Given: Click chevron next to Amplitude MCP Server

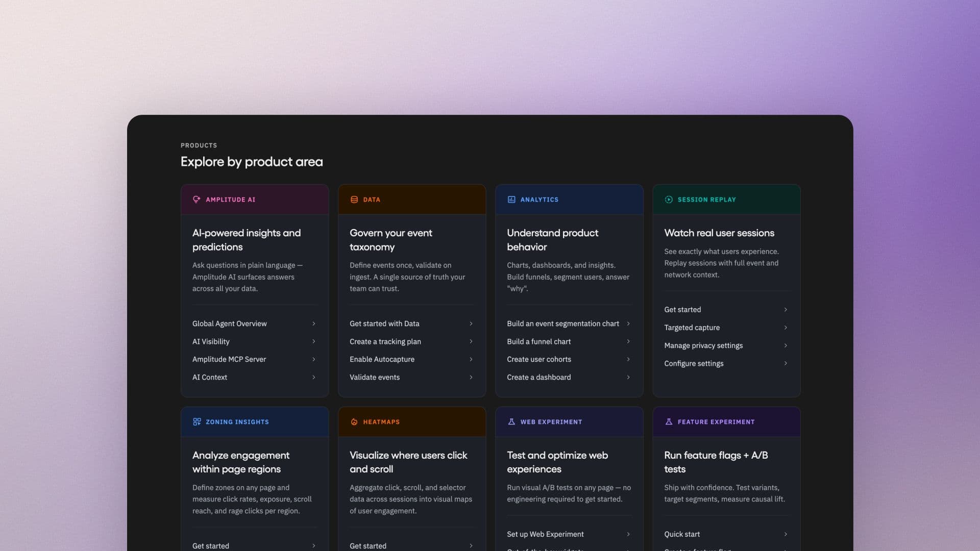Looking at the screenshot, I should [x=313, y=359].
